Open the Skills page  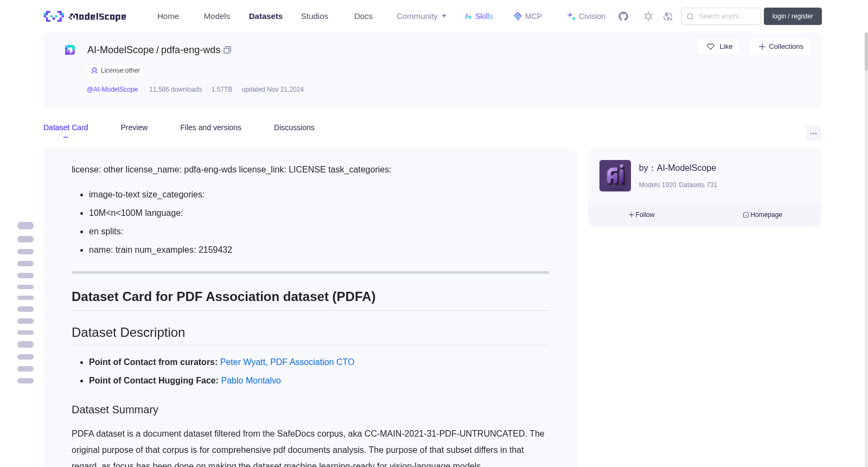[x=479, y=16]
